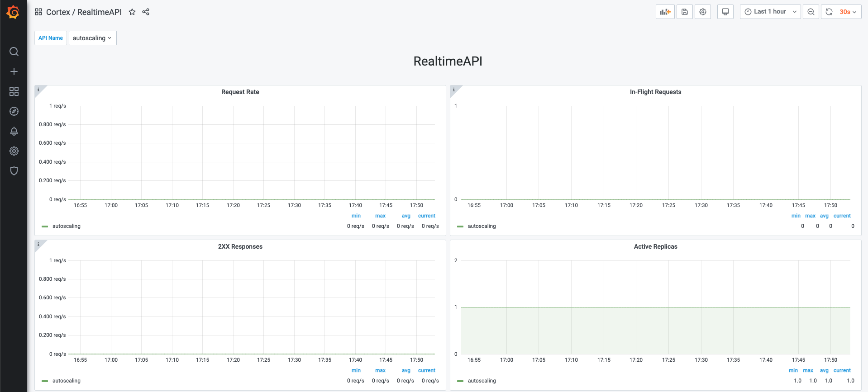The width and height of the screenshot is (868, 392).
Task: Open the Server Admin shield icon
Action: pyautogui.click(x=14, y=171)
